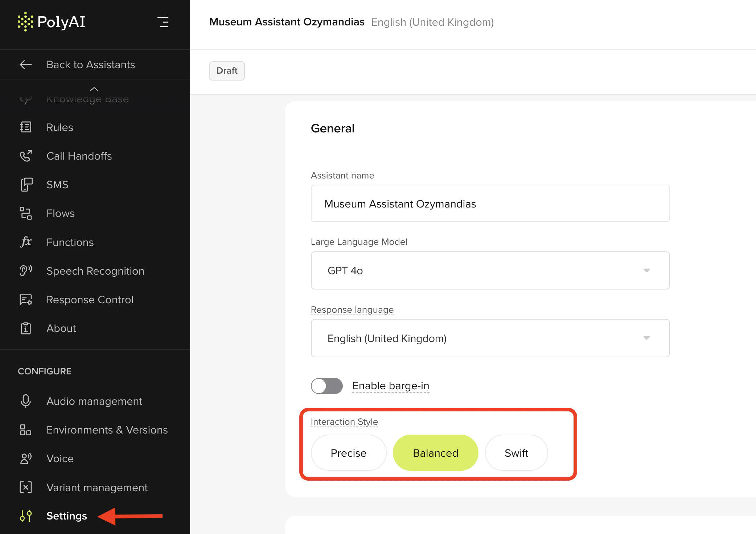Click the Draft status button
This screenshot has width=756, height=534.
coord(227,71)
